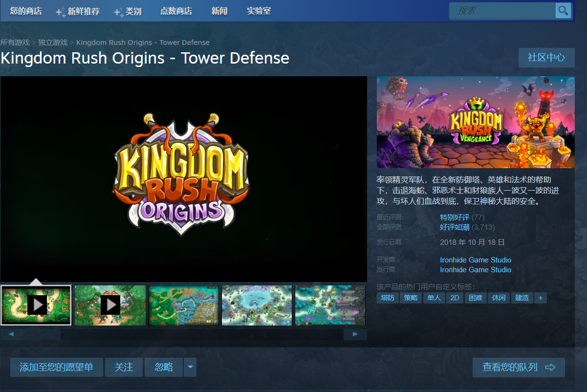The height and width of the screenshot is (392, 587).
Task: Click the plus button to add tags
Action: coord(540,298)
